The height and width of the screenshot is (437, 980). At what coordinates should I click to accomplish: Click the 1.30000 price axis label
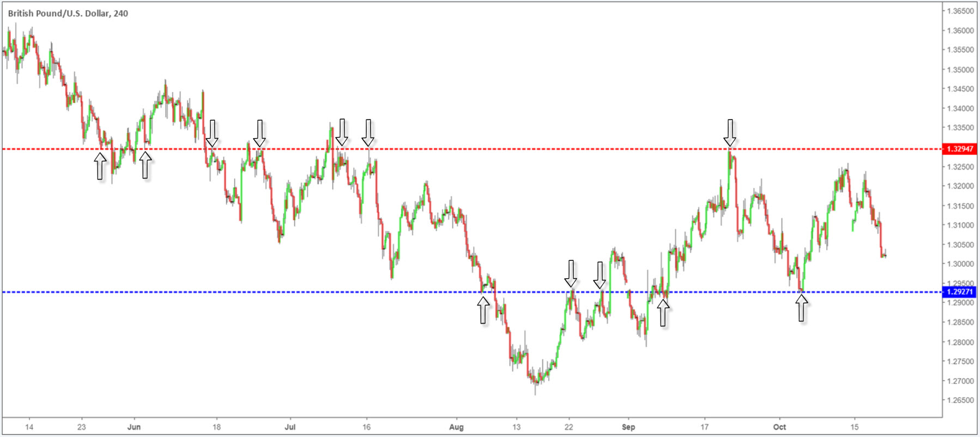click(960, 264)
